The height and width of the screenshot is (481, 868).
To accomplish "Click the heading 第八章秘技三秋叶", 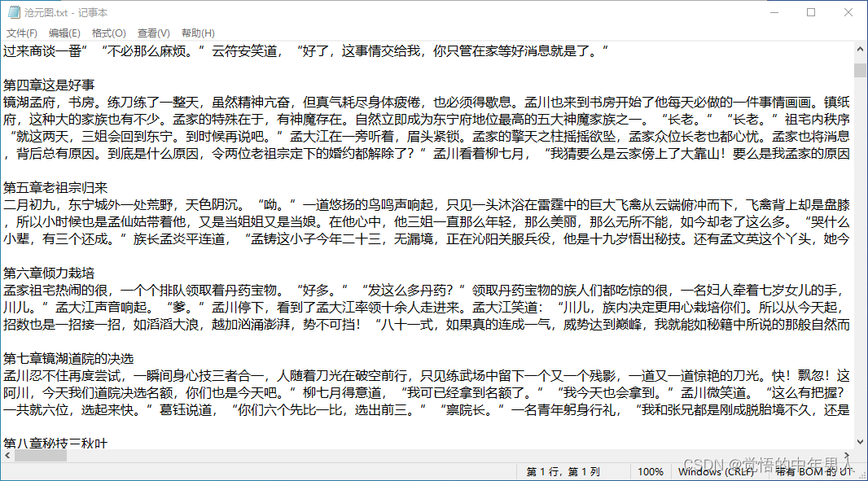I will pos(55,444).
